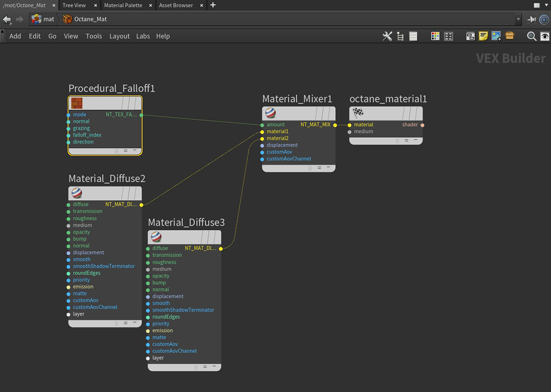Switch to the Material Palette tab
This screenshot has height=392, width=551.
(123, 5)
